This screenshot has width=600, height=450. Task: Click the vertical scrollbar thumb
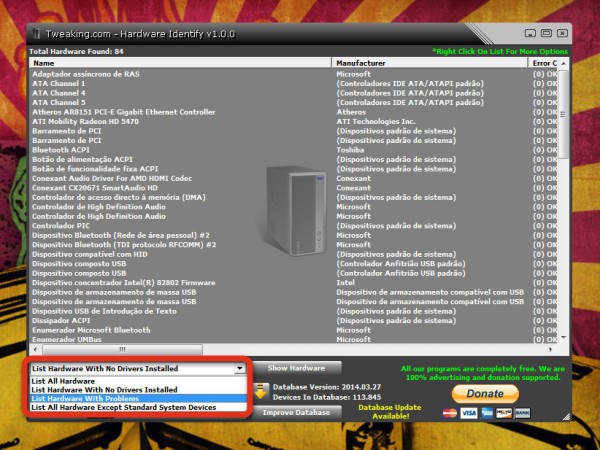coord(563,114)
